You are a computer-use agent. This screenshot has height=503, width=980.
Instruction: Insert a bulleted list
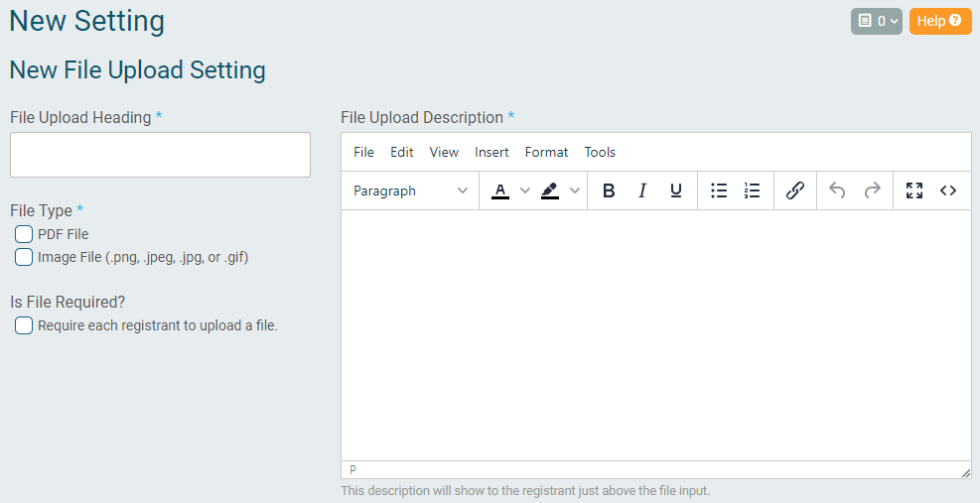click(719, 190)
